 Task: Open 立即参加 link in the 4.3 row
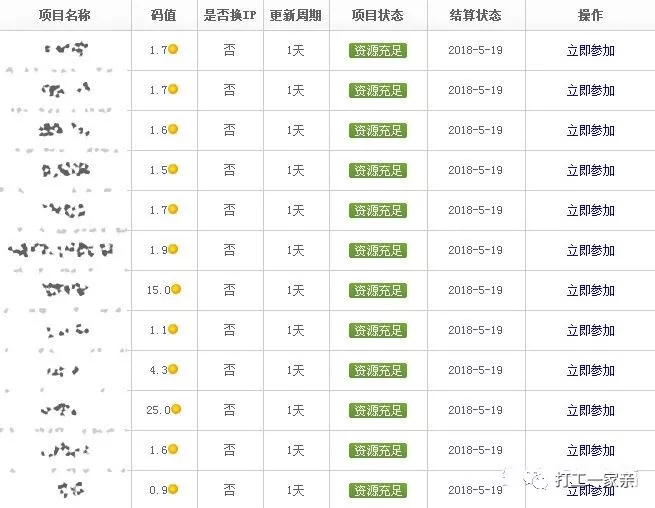(x=590, y=371)
